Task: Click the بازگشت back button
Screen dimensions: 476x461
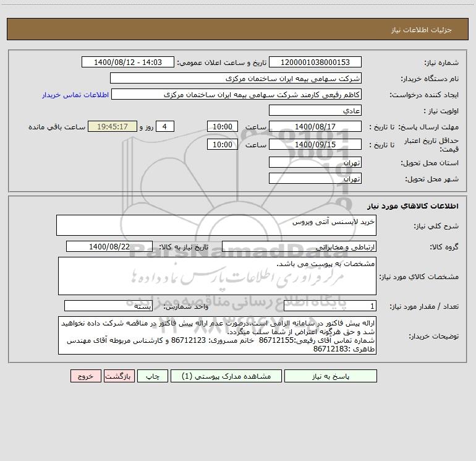Action: point(119,376)
